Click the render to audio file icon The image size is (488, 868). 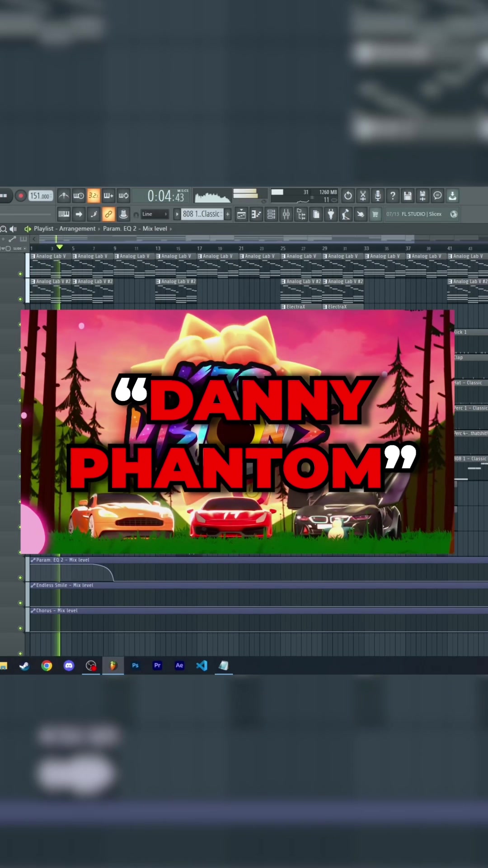(422, 196)
